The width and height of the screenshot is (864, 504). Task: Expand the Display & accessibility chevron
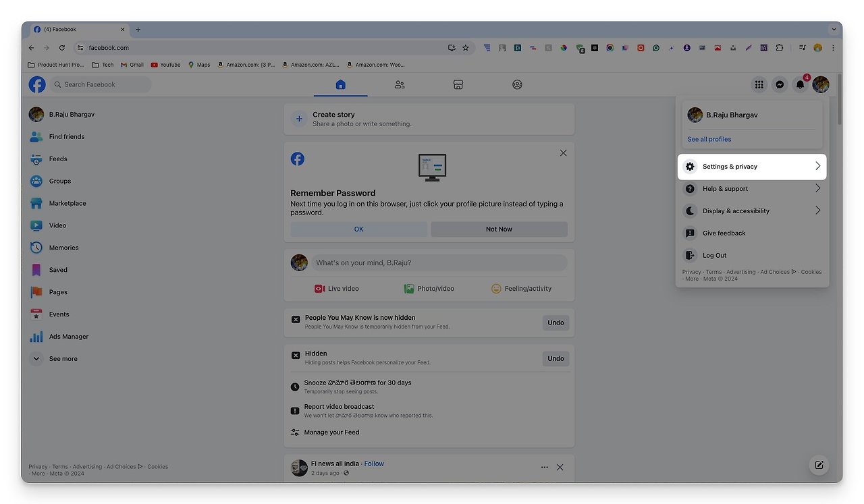(817, 211)
